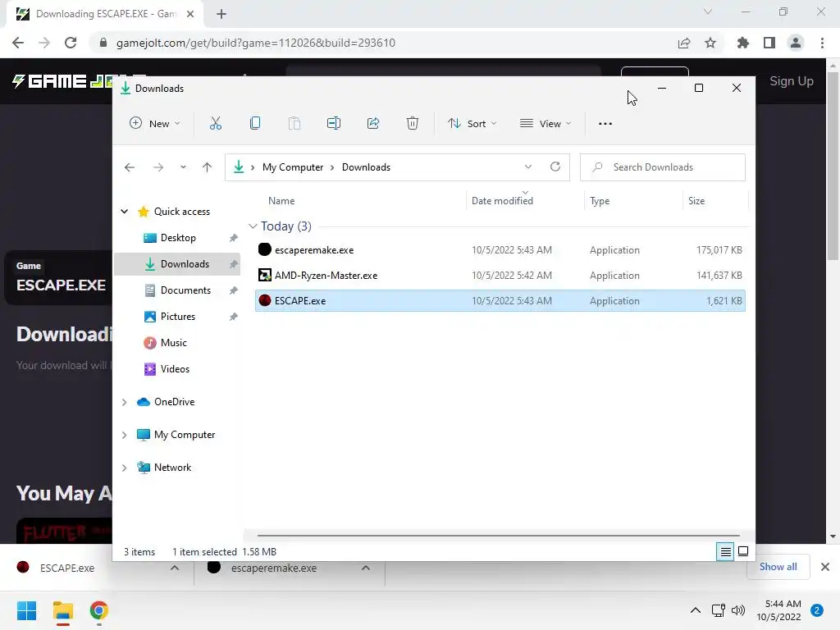Go back in File Explorer navigation
Viewport: 840px width, 630px height.
pos(129,167)
